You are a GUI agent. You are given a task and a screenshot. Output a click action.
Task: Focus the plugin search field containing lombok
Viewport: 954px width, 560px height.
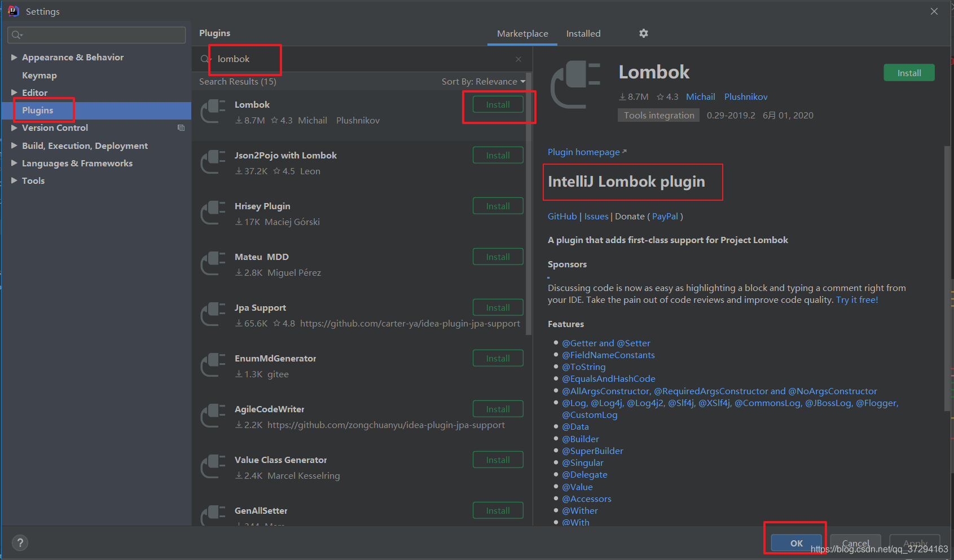point(361,59)
